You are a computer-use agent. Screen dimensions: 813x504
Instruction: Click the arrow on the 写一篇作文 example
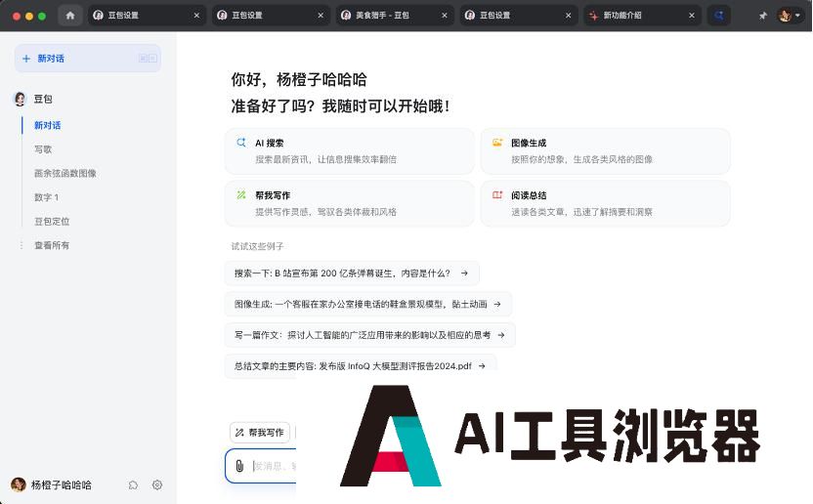point(501,335)
